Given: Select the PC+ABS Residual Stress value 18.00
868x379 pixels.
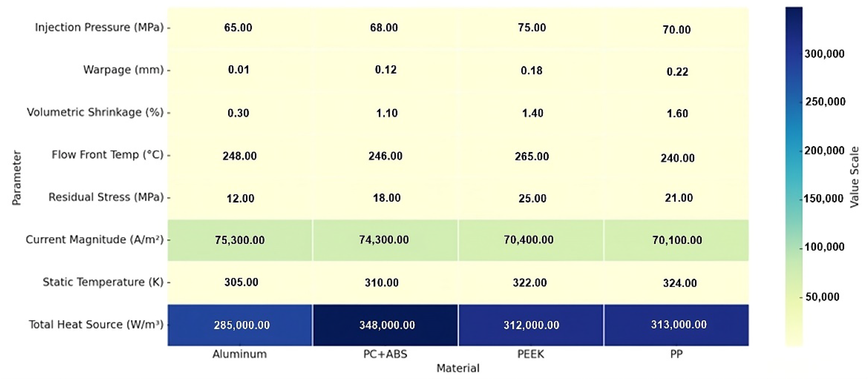Looking at the screenshot, I should [387, 198].
